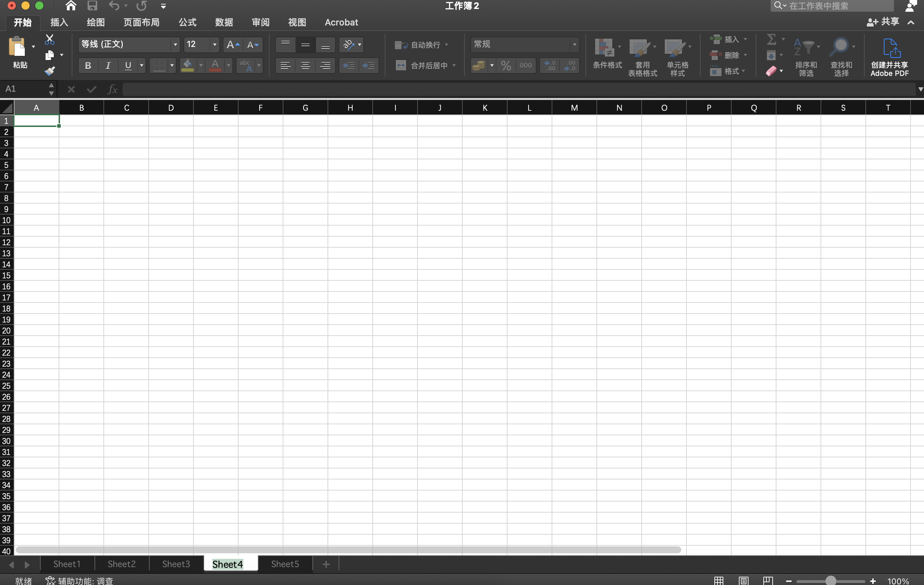Image resolution: width=924 pixels, height=585 pixels.
Task: Toggle underline formatting
Action: [x=128, y=65]
